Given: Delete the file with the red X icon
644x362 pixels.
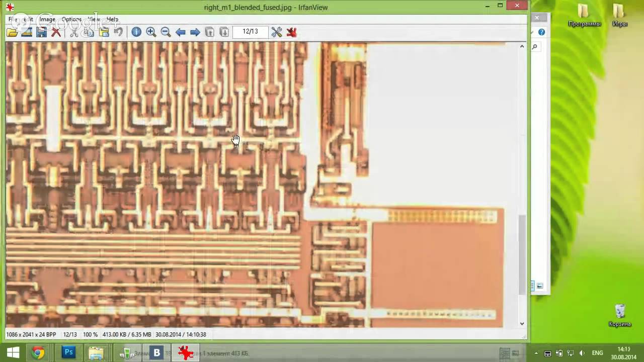Looking at the screenshot, I should pos(56,32).
